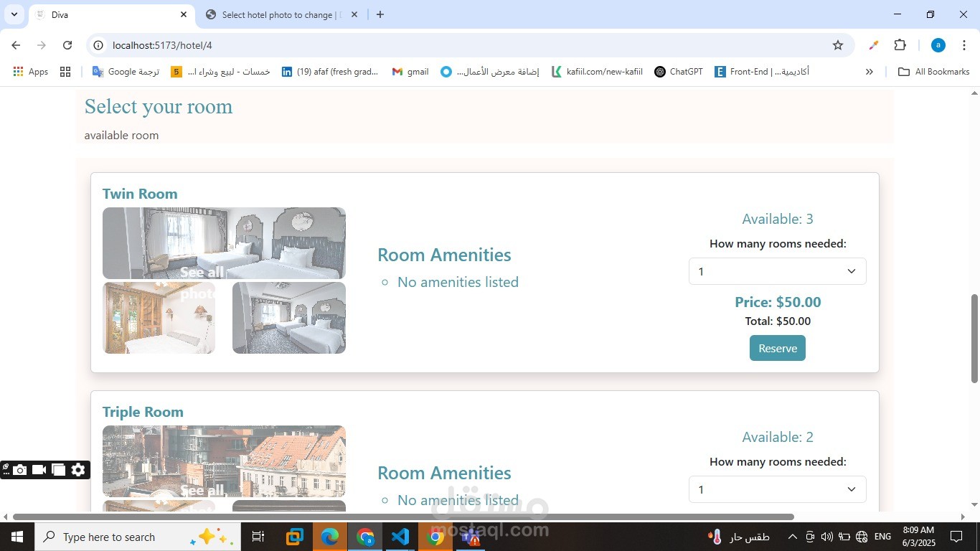Open the ChatGPT bookmark

click(x=679, y=72)
